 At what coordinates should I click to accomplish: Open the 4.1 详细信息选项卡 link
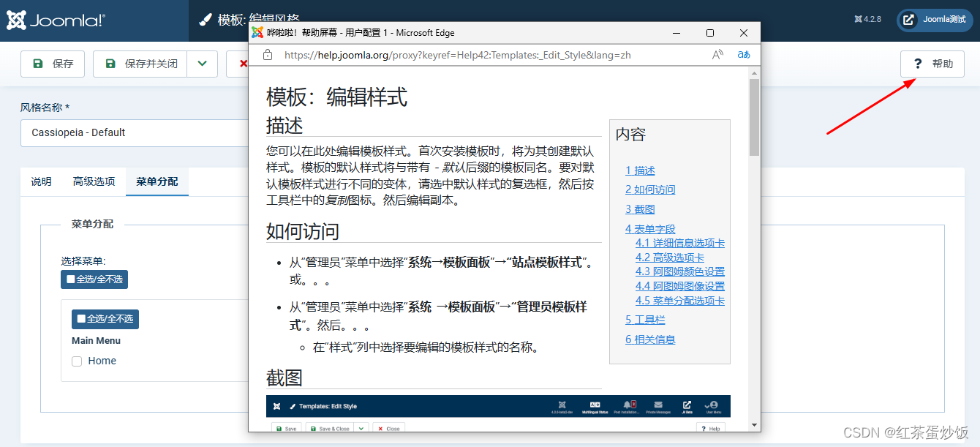(x=680, y=243)
